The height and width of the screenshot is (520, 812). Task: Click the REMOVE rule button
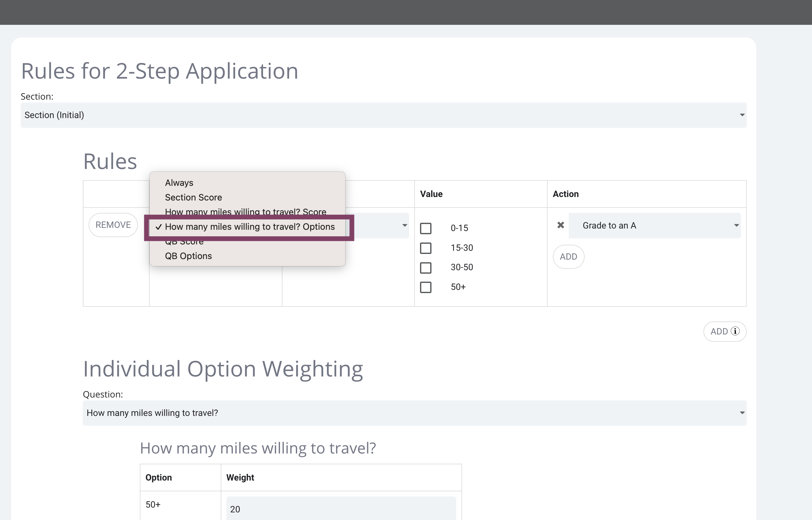click(x=113, y=225)
